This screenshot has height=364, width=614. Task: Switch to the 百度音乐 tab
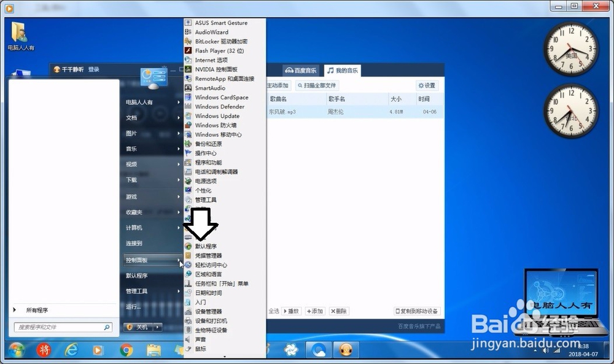pyautogui.click(x=301, y=71)
